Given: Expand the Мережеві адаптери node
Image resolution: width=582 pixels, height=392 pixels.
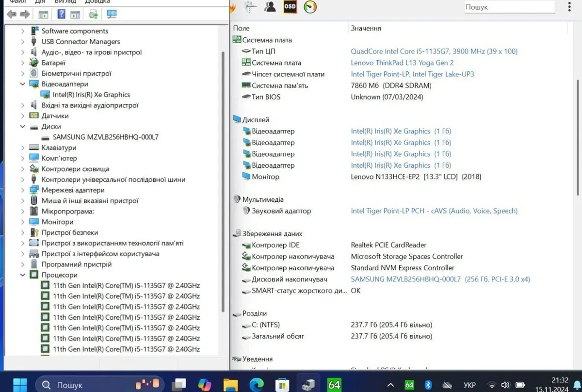Looking at the screenshot, I should pyautogui.click(x=22, y=190).
